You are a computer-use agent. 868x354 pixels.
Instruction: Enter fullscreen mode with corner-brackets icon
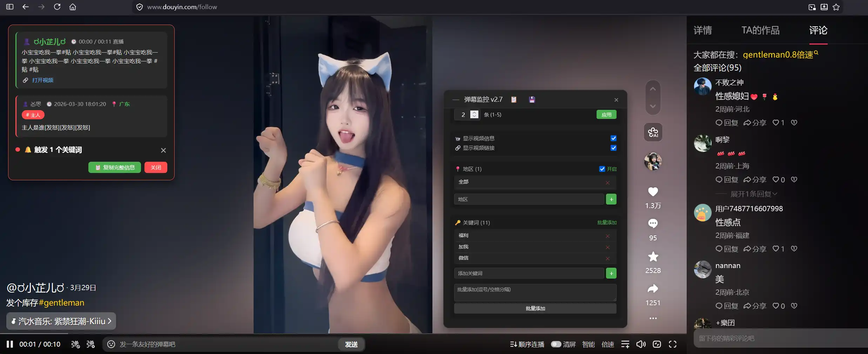[672, 344]
